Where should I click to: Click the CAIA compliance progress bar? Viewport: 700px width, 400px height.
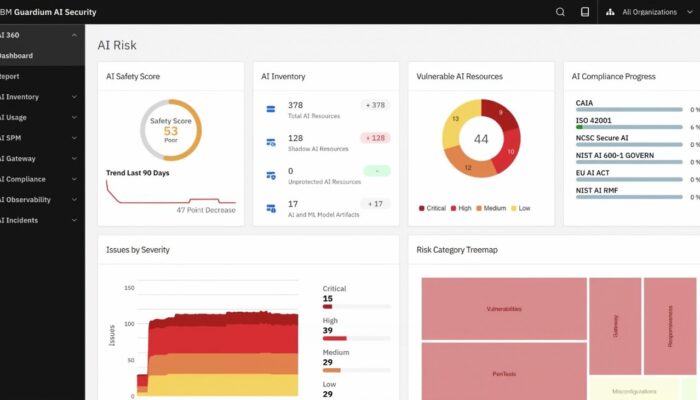[629, 109]
